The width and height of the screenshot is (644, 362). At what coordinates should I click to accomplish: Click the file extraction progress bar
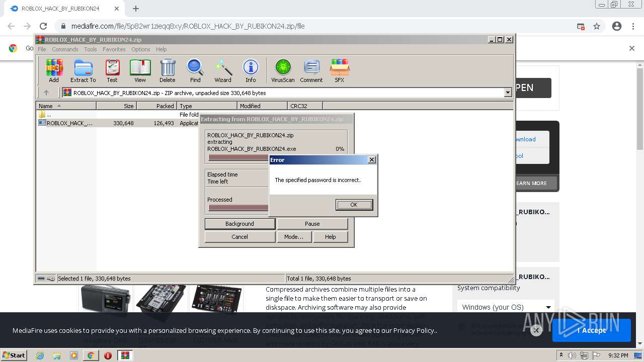[x=238, y=157]
